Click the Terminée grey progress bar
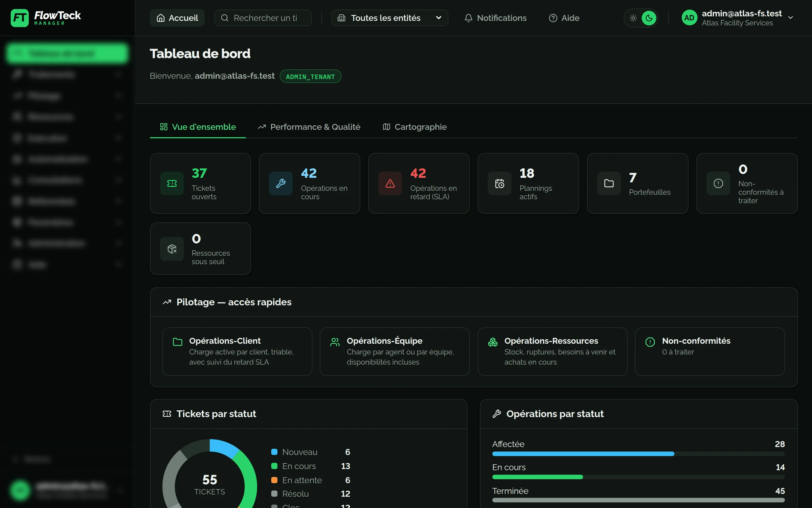 pyautogui.click(x=638, y=500)
